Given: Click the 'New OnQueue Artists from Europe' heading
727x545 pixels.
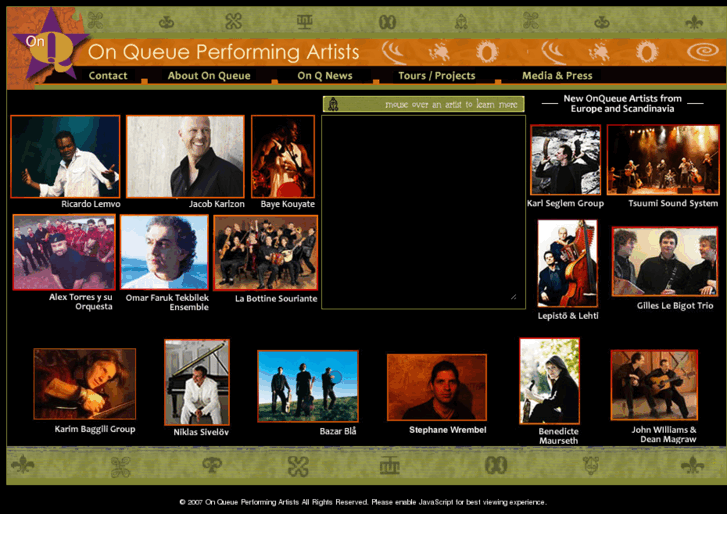Looking at the screenshot, I should 622,103.
